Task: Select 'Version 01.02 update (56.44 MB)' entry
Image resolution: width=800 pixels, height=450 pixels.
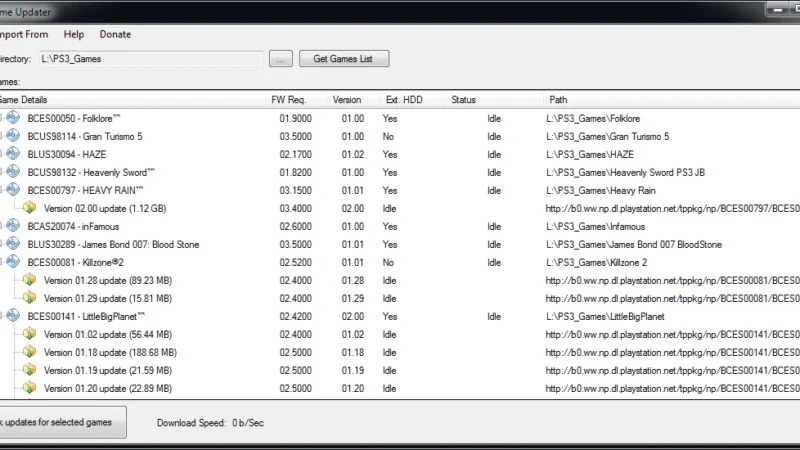Action: (x=108, y=334)
